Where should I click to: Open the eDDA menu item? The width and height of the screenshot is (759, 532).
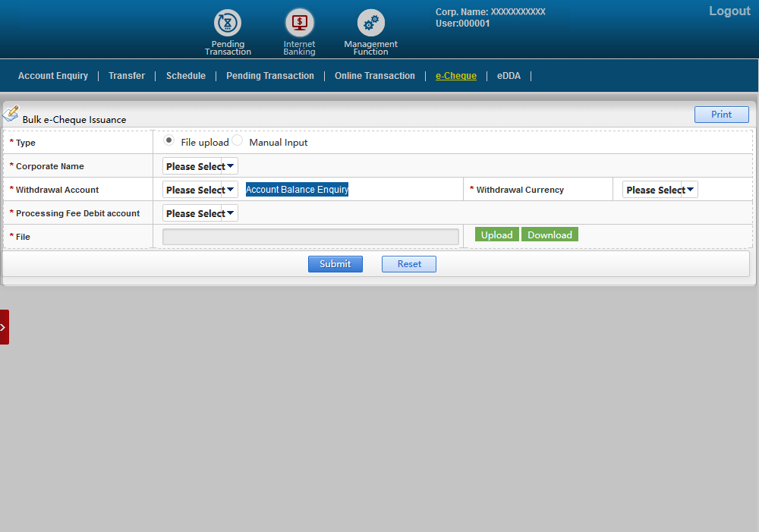pyautogui.click(x=509, y=76)
